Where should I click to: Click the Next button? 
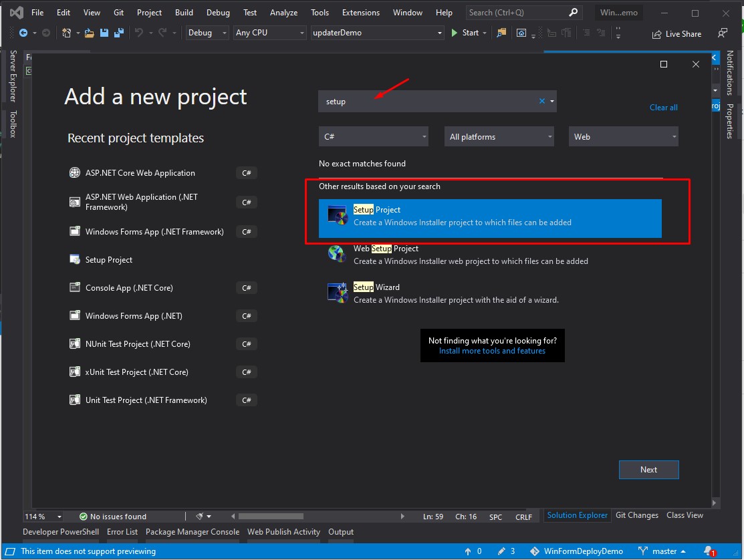(648, 470)
